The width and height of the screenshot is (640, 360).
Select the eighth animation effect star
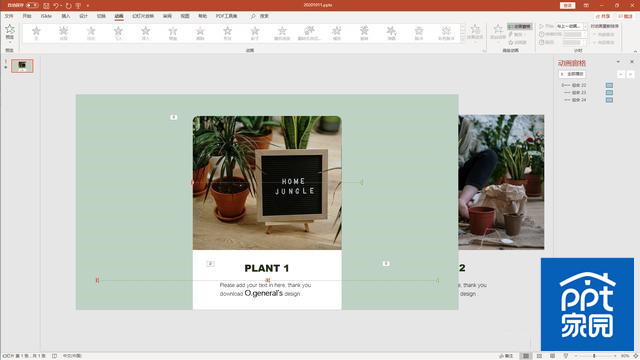[x=228, y=33]
